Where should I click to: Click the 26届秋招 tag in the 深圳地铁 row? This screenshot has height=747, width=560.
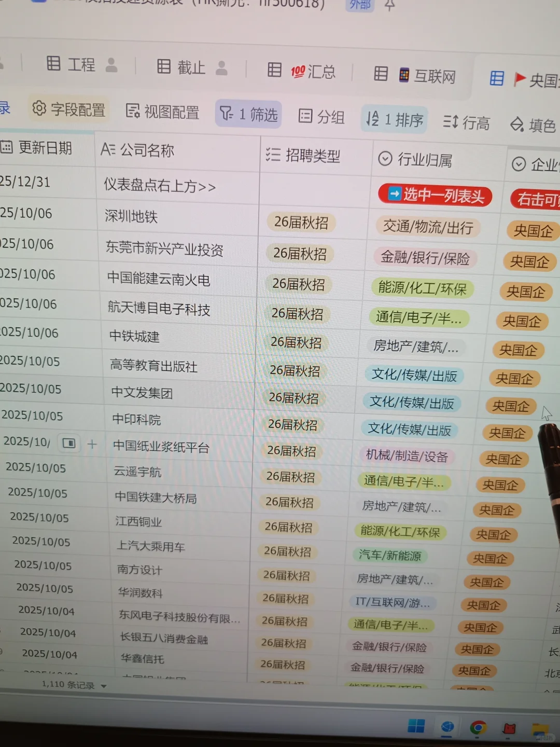[x=301, y=222]
